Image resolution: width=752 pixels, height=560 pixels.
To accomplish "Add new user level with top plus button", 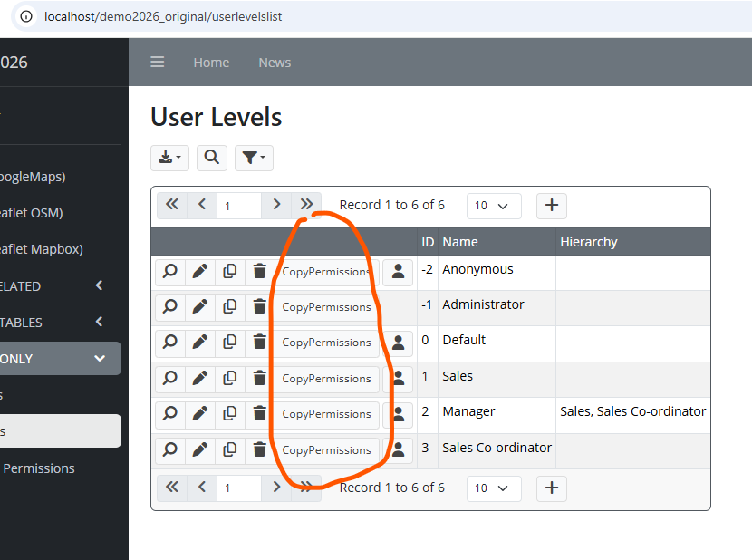I will [552, 206].
